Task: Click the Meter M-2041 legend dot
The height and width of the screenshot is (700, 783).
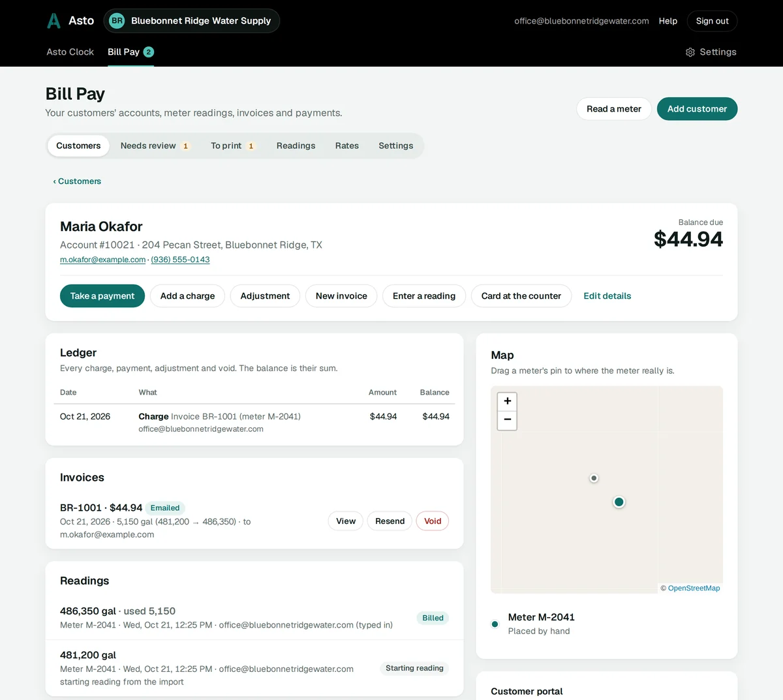Action: (495, 624)
